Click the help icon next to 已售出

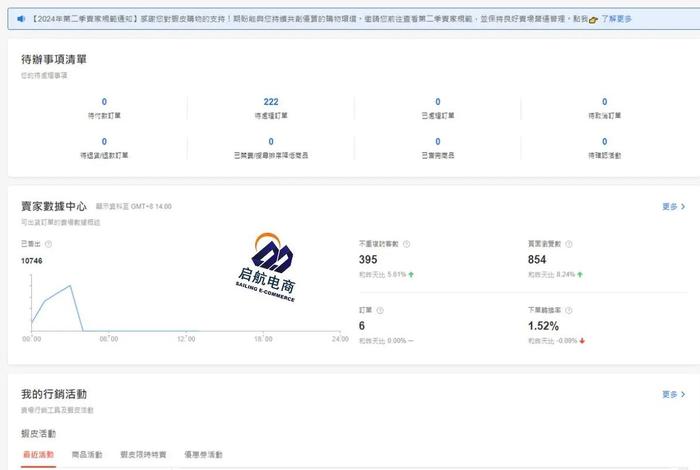click(48, 244)
